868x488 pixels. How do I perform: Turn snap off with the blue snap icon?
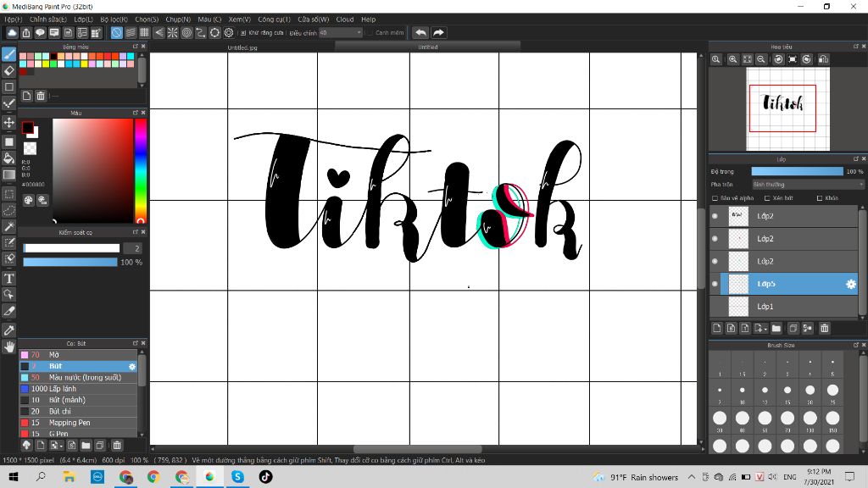116,33
